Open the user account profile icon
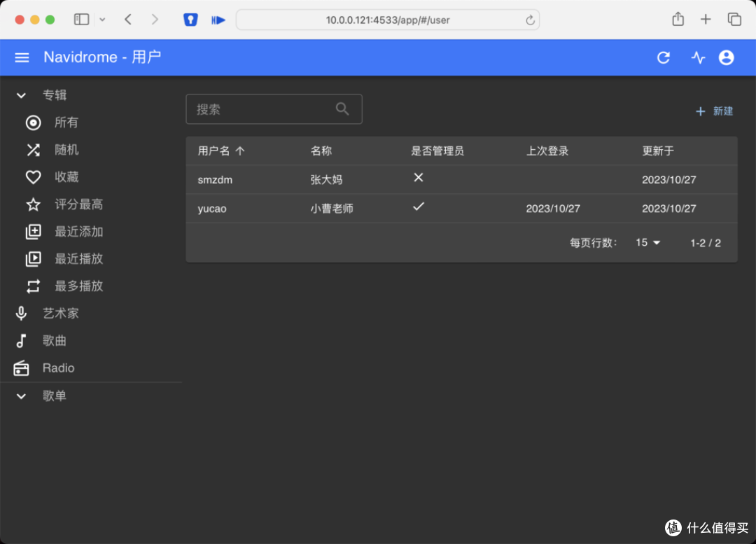The width and height of the screenshot is (756, 544). (726, 58)
